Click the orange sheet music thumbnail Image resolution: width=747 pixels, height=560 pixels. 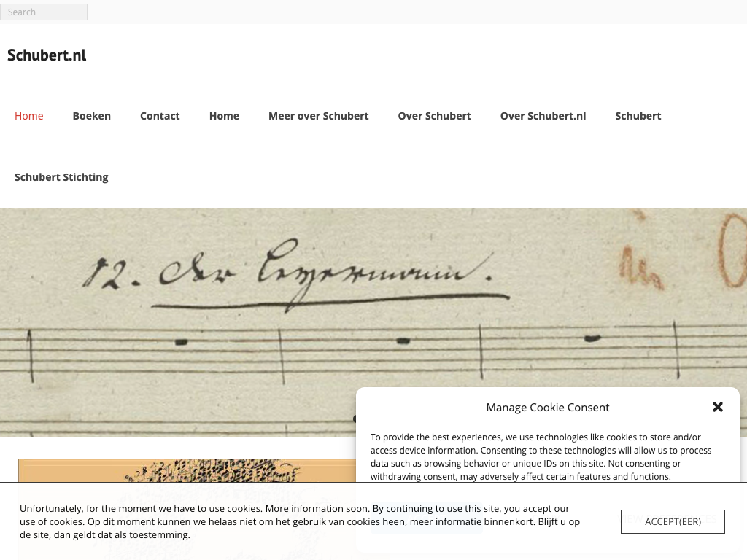pyautogui.click(x=187, y=470)
